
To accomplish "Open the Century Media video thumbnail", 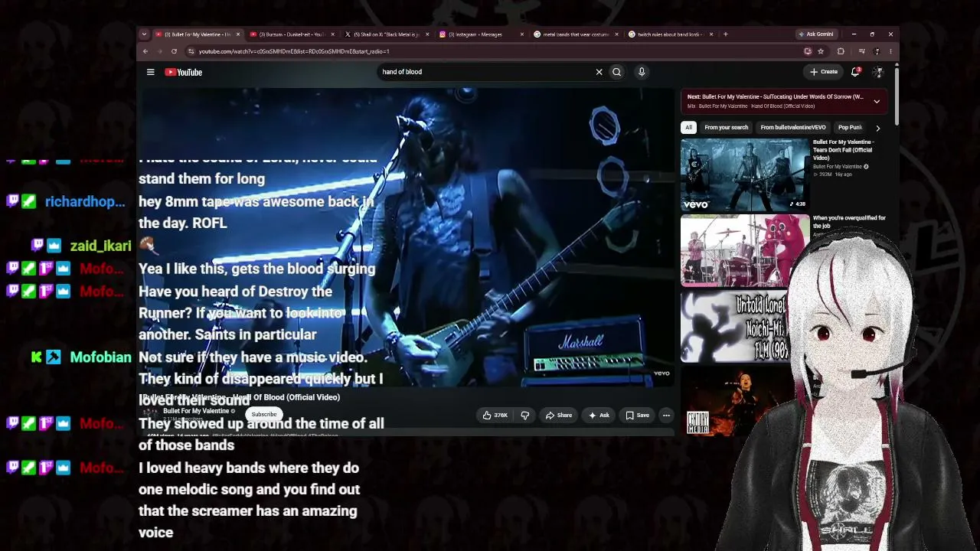I will 735,402.
